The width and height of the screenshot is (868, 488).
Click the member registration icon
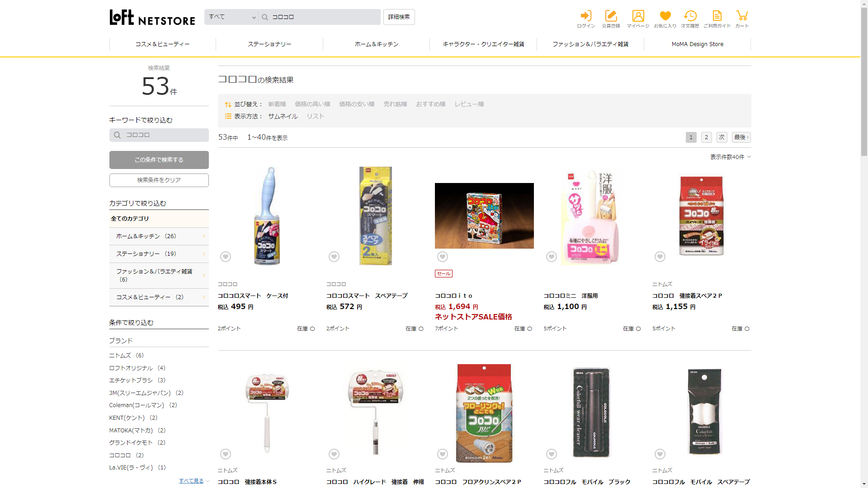[x=611, y=19]
